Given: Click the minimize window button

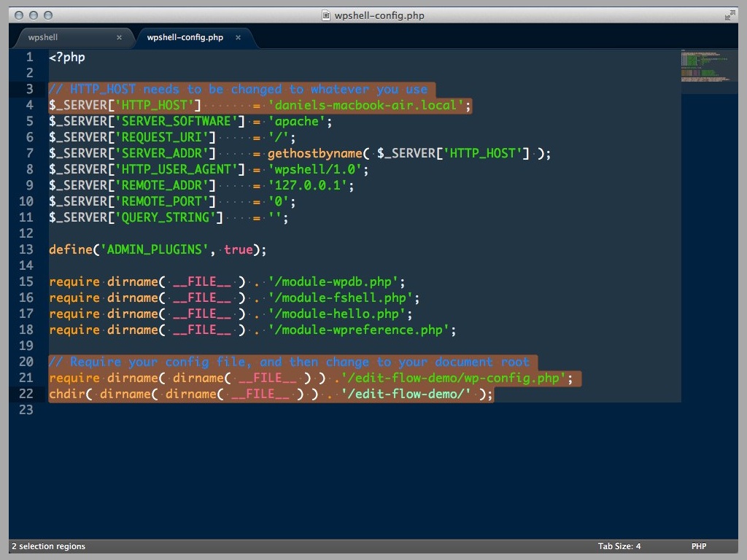Looking at the screenshot, I should 34,15.
